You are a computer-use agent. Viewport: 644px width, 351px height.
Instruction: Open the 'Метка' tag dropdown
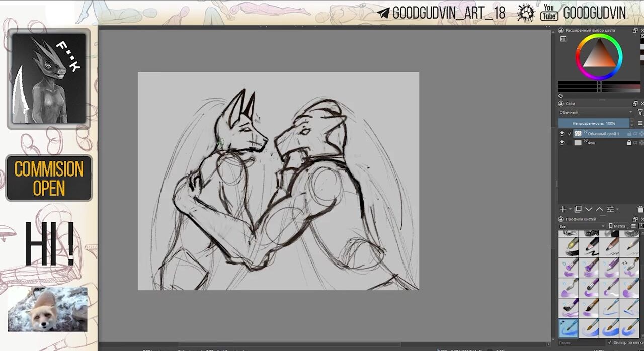(620, 226)
